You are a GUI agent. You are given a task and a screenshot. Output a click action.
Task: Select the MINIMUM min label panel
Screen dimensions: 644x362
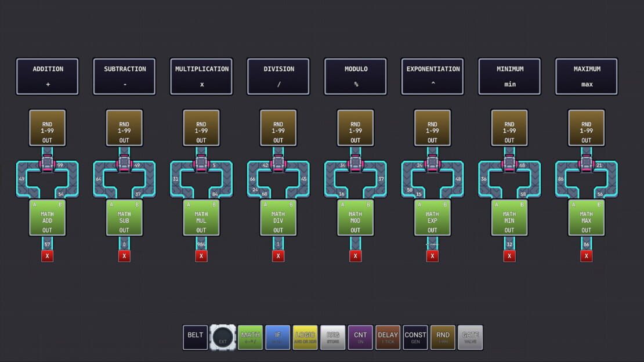[x=509, y=77]
